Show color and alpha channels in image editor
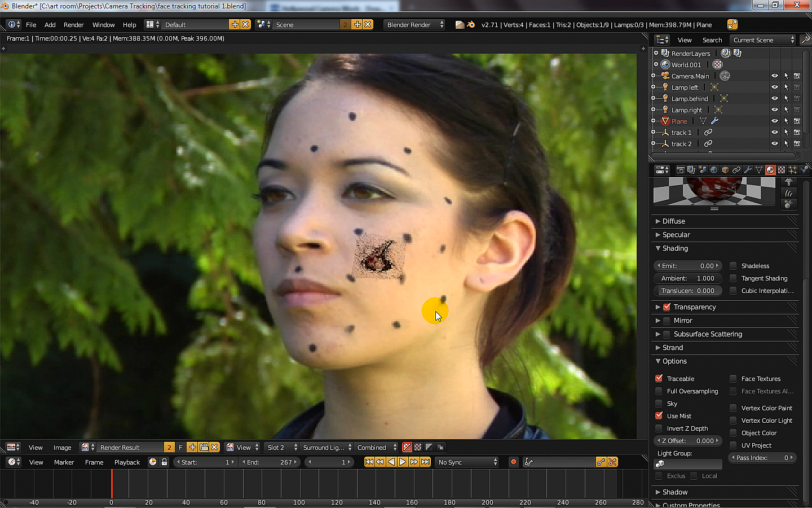 point(407,447)
